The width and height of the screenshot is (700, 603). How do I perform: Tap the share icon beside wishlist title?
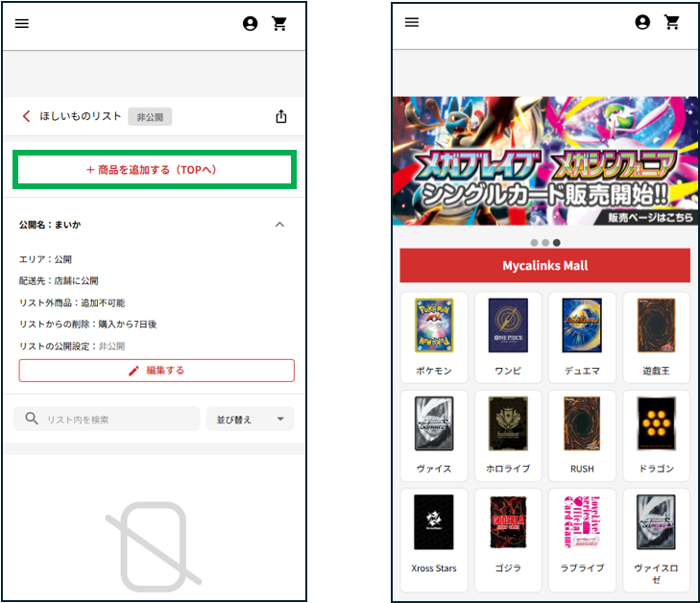pyautogui.click(x=281, y=116)
